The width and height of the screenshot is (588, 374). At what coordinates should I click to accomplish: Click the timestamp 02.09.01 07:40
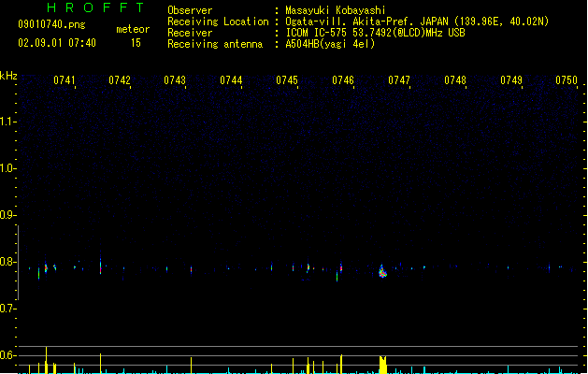click(57, 43)
